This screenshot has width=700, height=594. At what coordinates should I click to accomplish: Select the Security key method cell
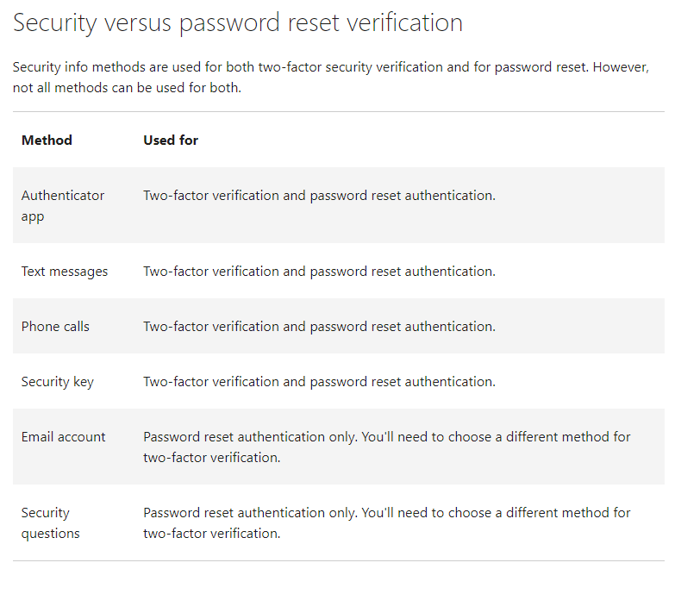click(x=58, y=382)
